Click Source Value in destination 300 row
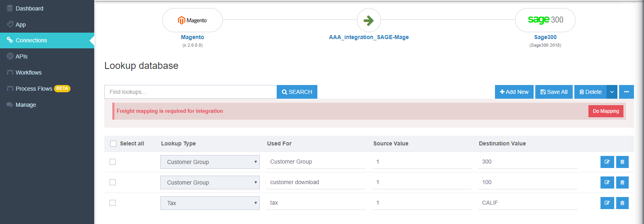 [x=422, y=162]
